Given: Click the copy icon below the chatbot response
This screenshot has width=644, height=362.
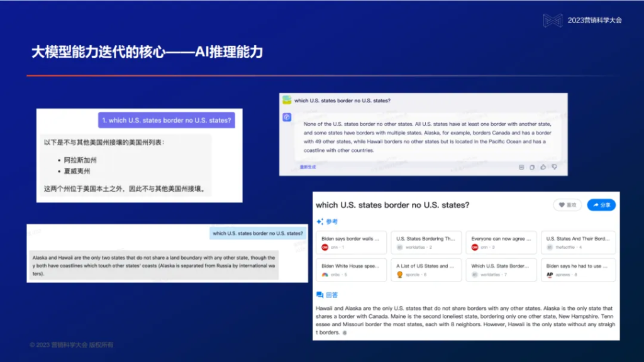Looking at the screenshot, I should point(533,167).
